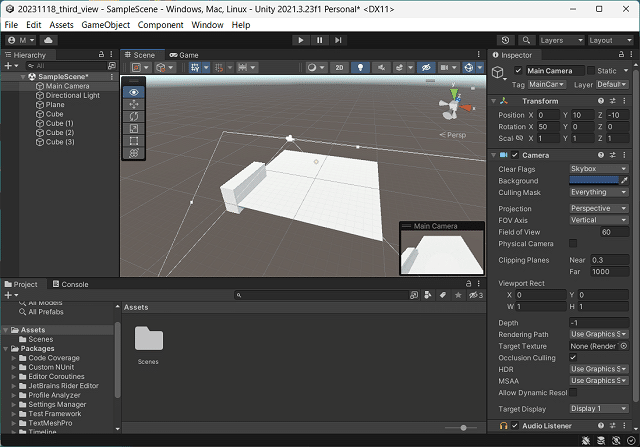Open the FOV Axis dropdown
Image resolution: width=640 pixels, height=447 pixels.
click(599, 220)
